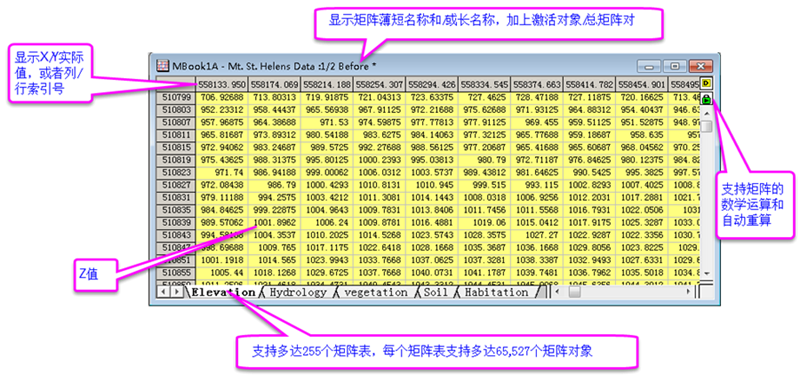800x375 pixels.
Task: Click the cell with value 1016.4881
Action: 432,222
